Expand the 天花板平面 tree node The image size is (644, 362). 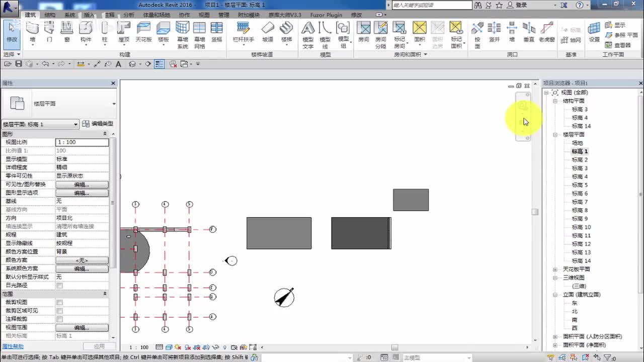(555, 269)
